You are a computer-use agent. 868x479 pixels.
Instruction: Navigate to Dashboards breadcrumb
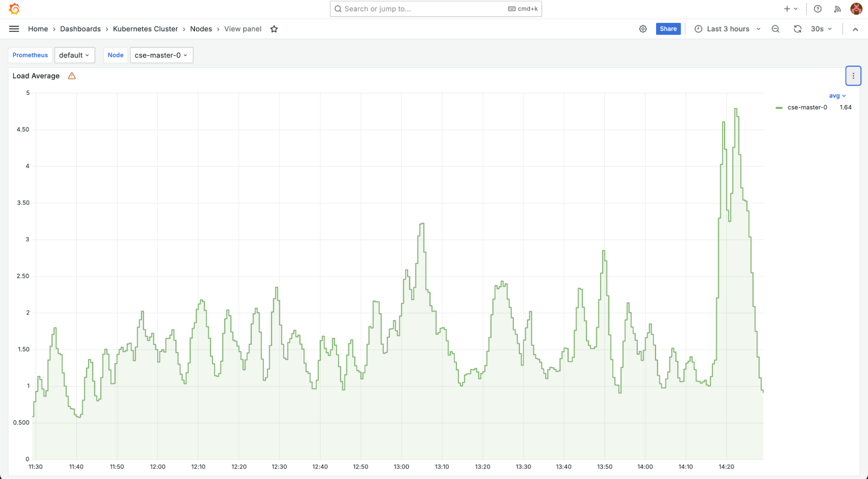pyautogui.click(x=80, y=29)
